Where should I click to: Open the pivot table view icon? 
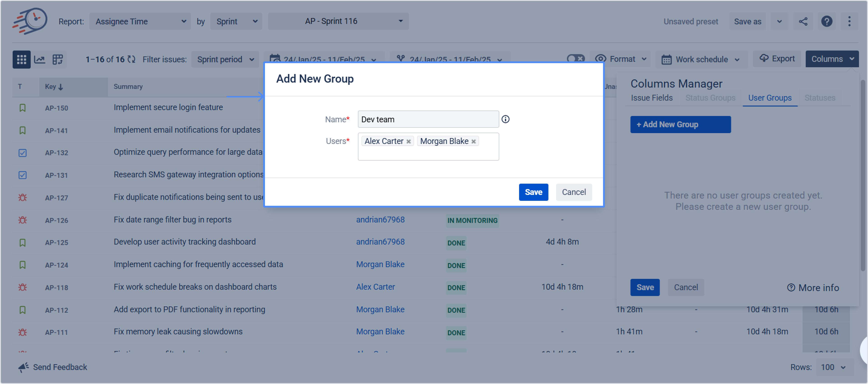pyautogui.click(x=58, y=60)
